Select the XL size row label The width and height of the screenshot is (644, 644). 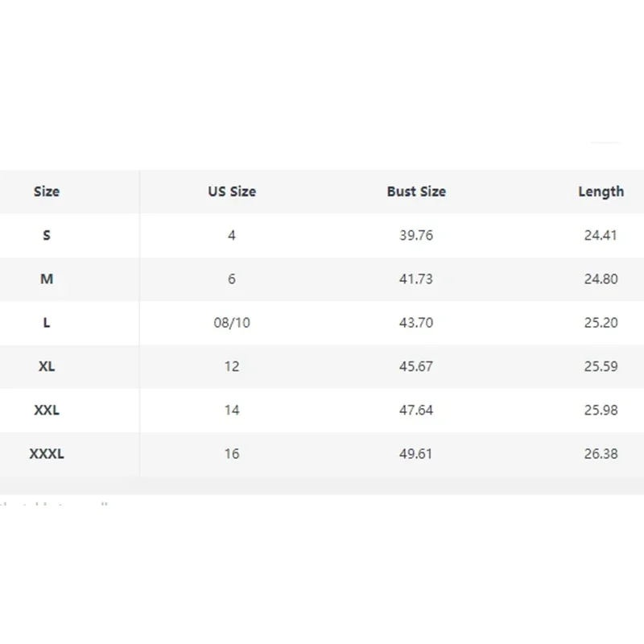point(47,366)
